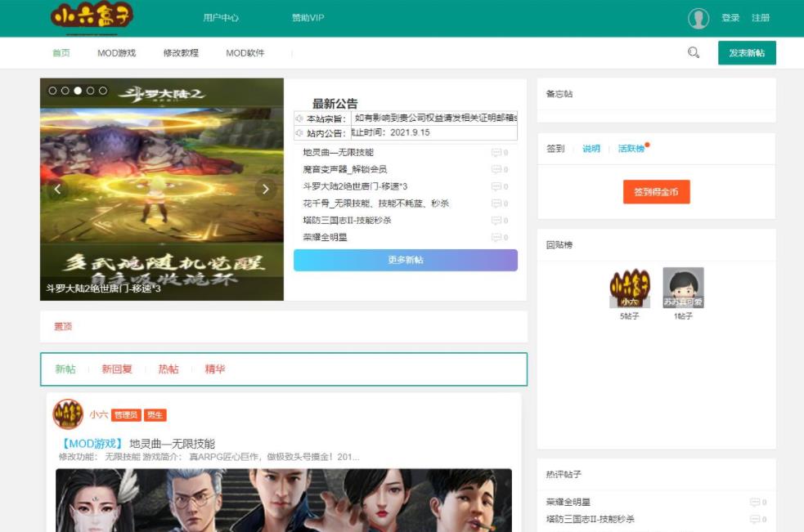Click the carousel previous arrow
Image resolution: width=804 pixels, height=532 pixels.
point(56,189)
